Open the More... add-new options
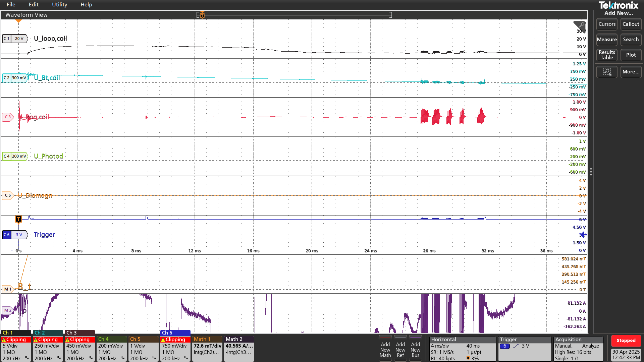Screen dimensions: 644x362 (631, 72)
